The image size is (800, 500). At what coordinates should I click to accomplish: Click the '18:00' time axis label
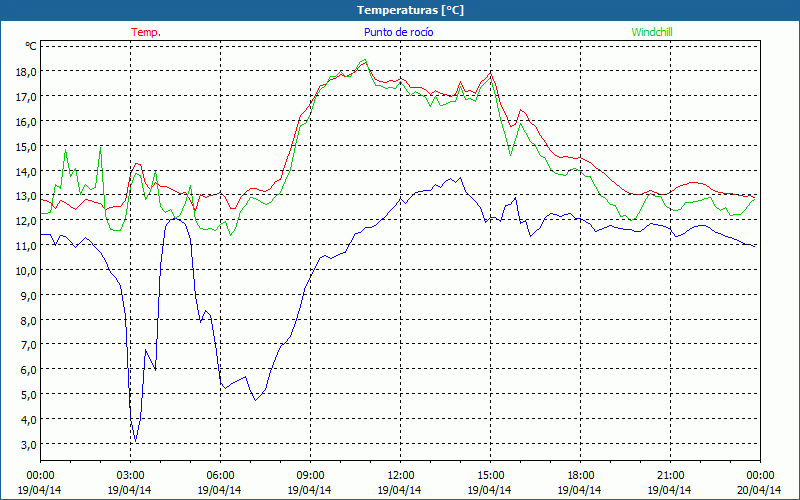click(581, 476)
